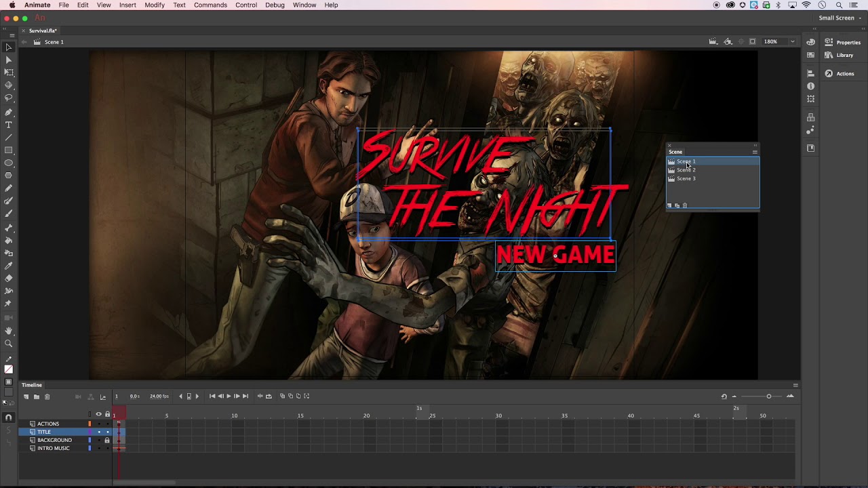Open the Transform panel icon

[x=811, y=99]
